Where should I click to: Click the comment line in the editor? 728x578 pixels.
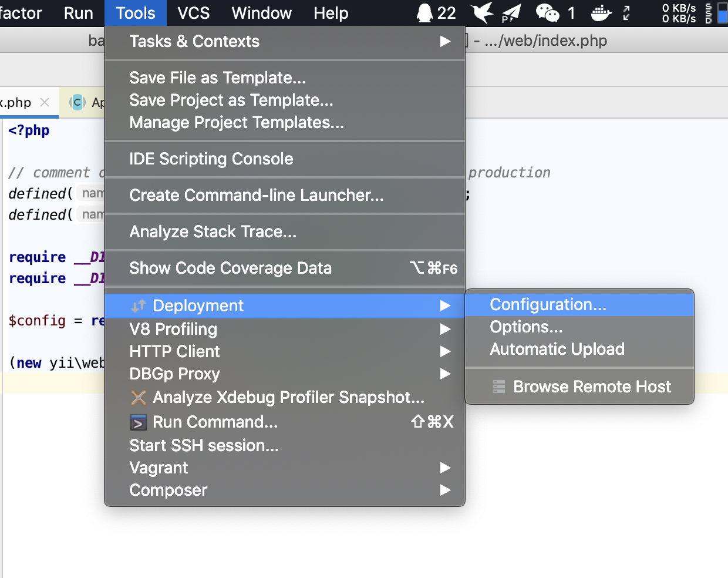(56, 173)
